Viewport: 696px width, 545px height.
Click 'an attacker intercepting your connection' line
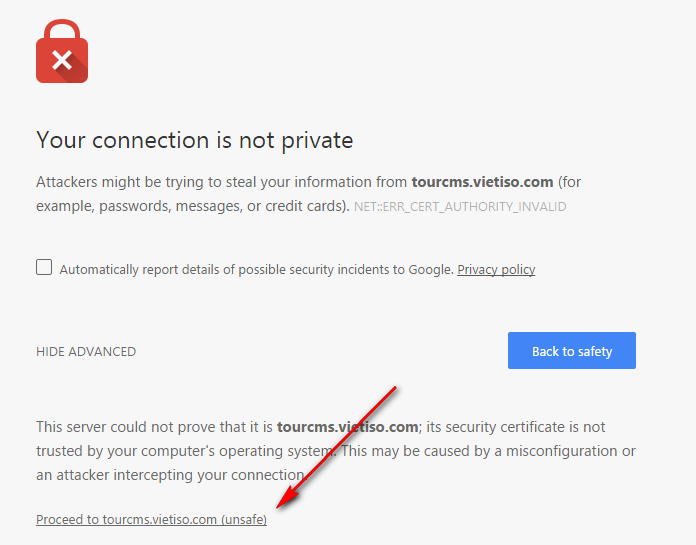pyautogui.click(x=171, y=475)
